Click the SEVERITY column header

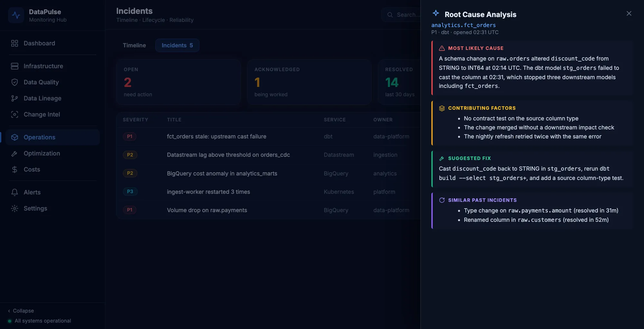click(x=135, y=120)
